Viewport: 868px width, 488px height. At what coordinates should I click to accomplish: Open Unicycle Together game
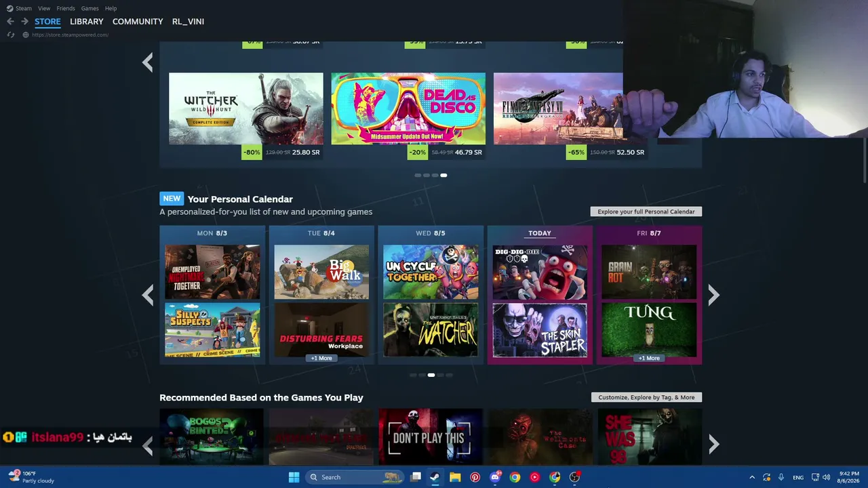point(431,272)
